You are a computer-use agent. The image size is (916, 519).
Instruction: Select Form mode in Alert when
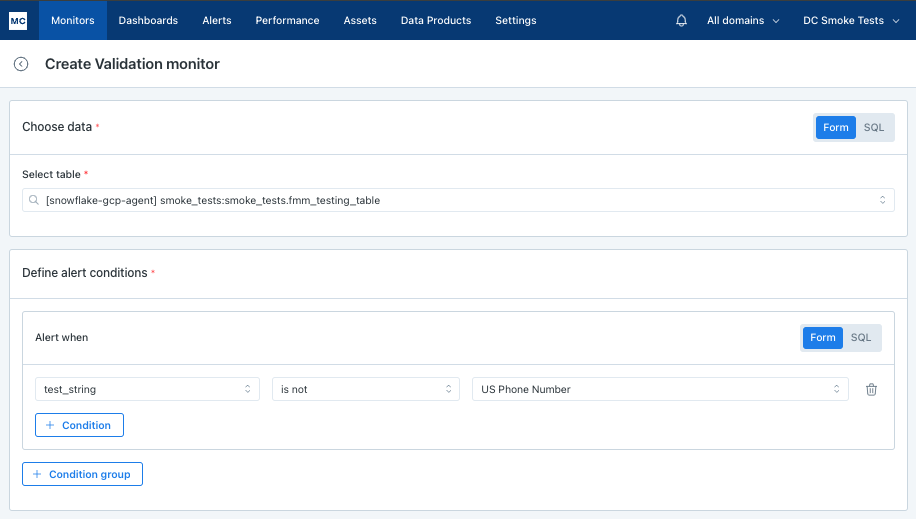(x=823, y=337)
